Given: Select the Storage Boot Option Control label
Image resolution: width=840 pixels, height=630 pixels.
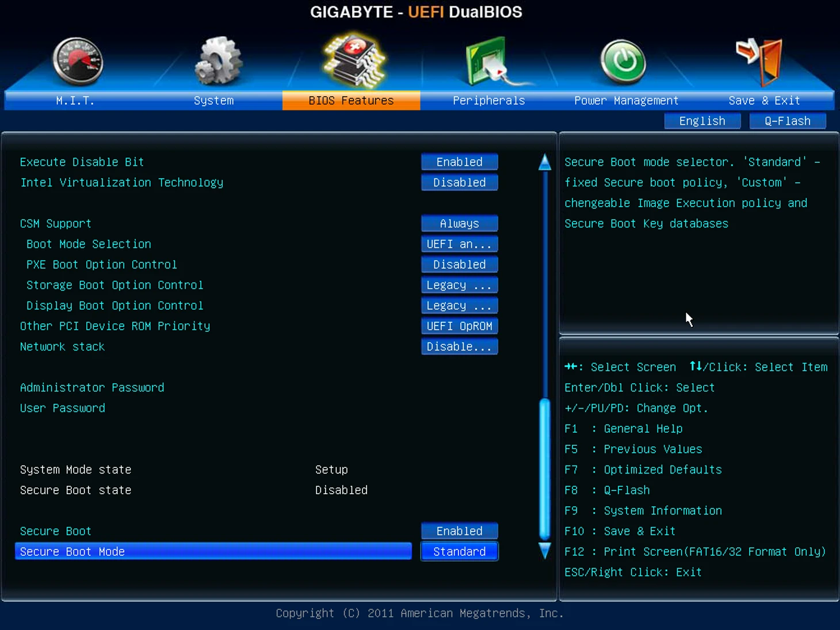Looking at the screenshot, I should click(x=114, y=285).
